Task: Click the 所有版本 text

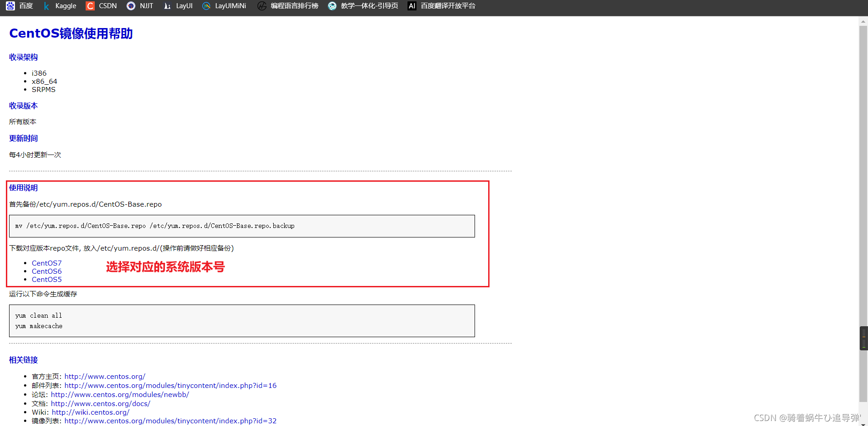Action: tap(23, 121)
